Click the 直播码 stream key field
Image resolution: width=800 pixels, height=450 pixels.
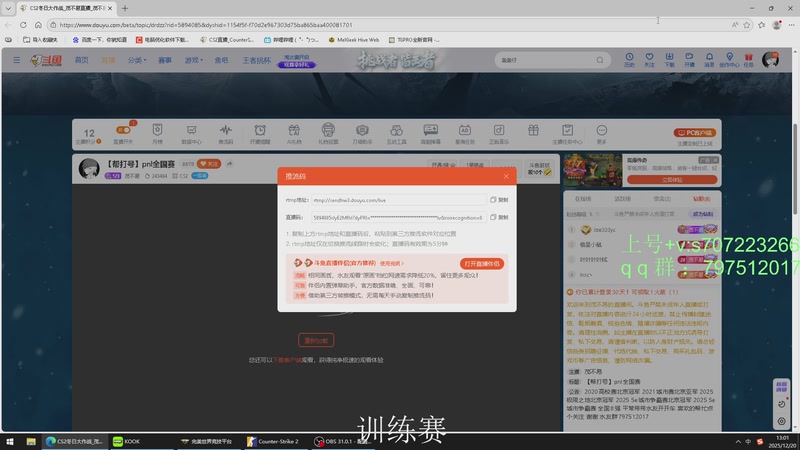point(398,217)
